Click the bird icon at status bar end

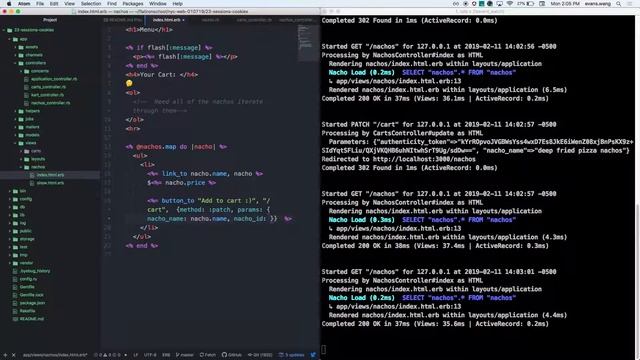click(313, 355)
